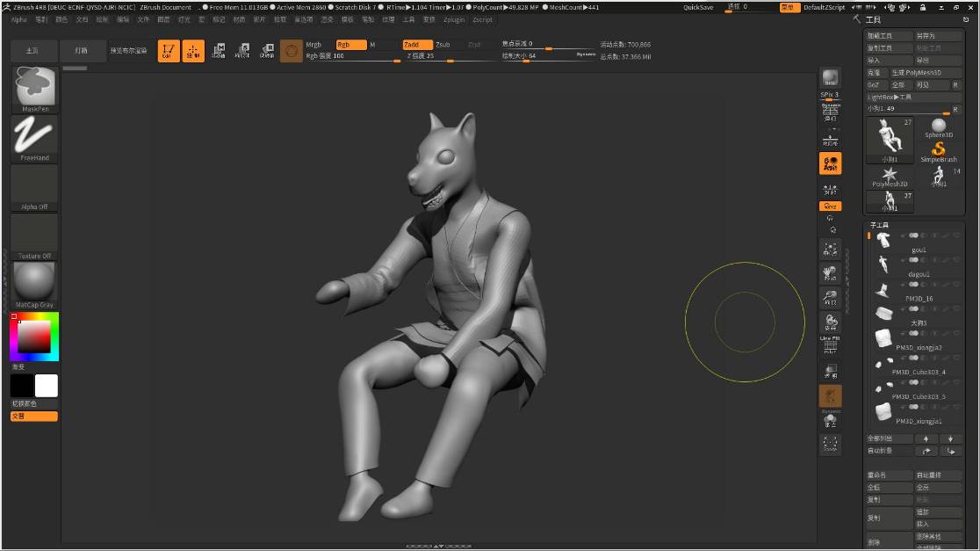This screenshot has width=980, height=551.
Task: Toggle the orange Xyz rotation button
Action: point(830,207)
